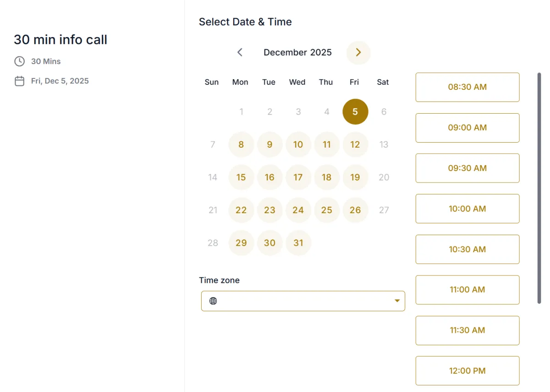Click the clock icon beside 30 Mins
The image size is (550, 392).
(19, 61)
